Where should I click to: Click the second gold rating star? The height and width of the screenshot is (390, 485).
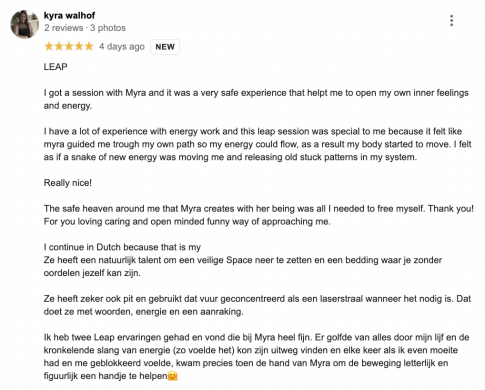point(59,46)
